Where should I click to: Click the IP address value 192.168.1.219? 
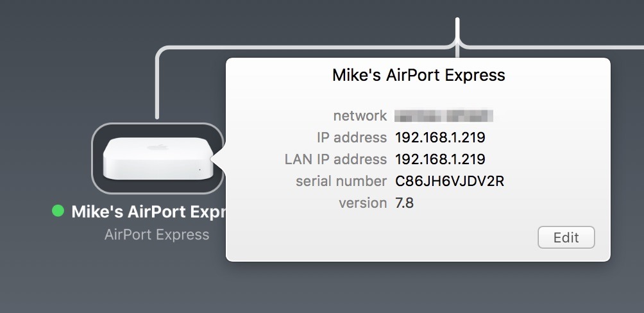(x=440, y=137)
